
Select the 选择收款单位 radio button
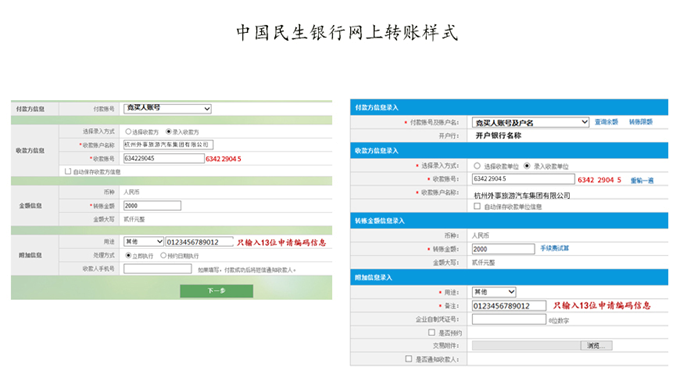point(477,166)
